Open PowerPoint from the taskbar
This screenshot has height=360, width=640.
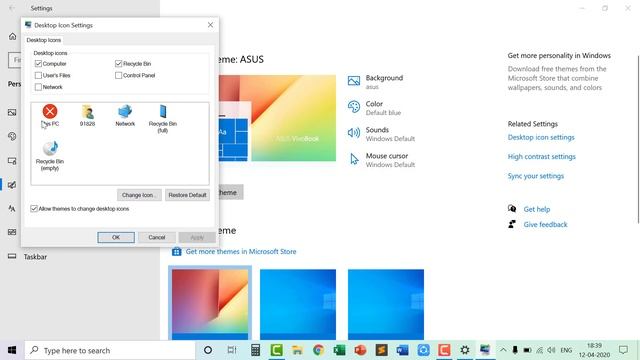coord(360,350)
